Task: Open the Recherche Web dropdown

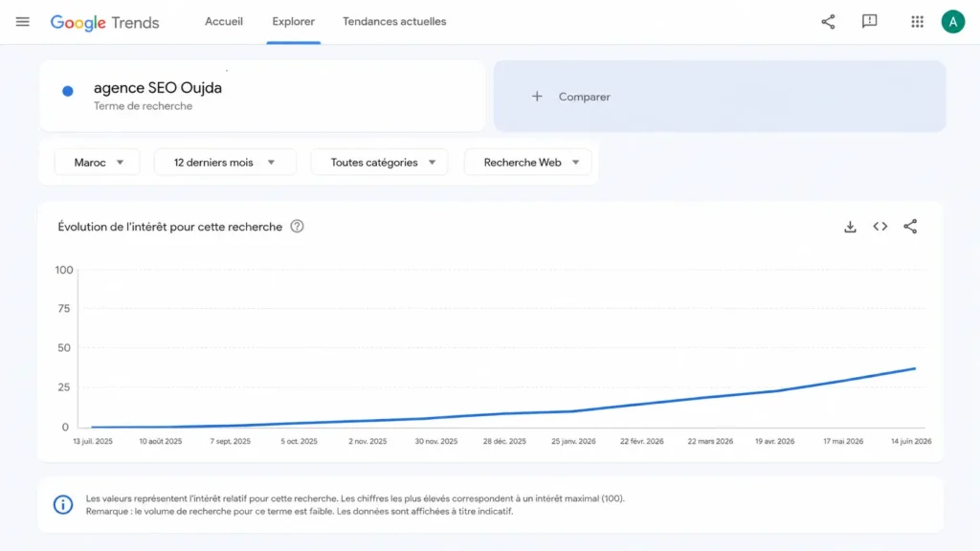Action: coord(528,163)
